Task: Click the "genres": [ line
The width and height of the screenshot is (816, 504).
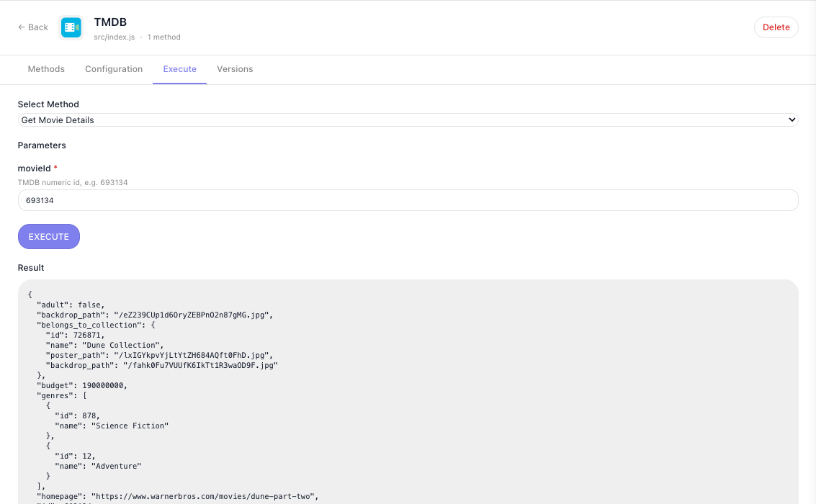Action: [61, 396]
